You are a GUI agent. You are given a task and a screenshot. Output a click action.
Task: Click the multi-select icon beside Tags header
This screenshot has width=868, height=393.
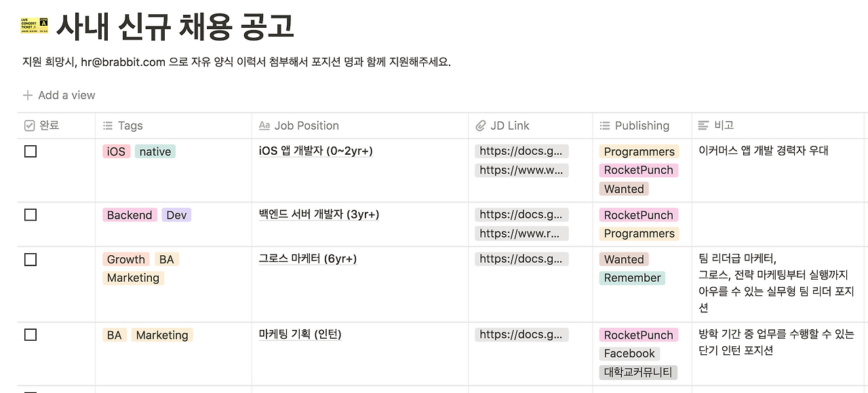107,125
